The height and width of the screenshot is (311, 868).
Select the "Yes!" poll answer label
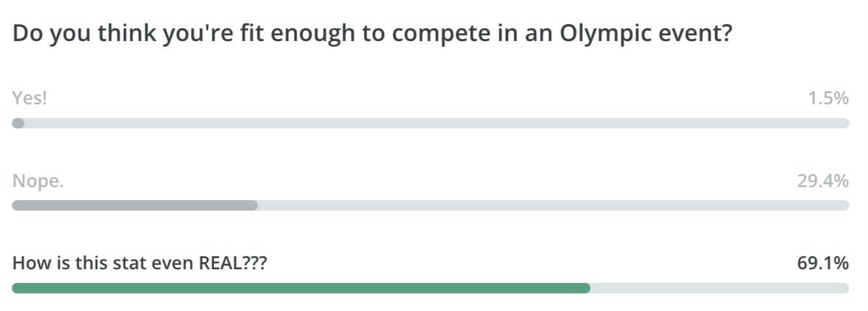click(x=30, y=98)
